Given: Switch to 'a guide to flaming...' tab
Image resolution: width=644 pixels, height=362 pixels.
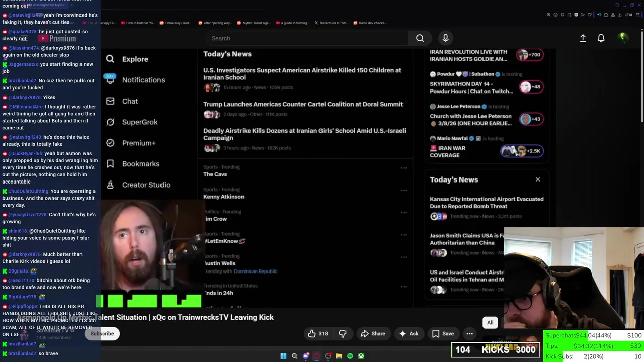Looking at the screenshot, I should click(x=292, y=23).
